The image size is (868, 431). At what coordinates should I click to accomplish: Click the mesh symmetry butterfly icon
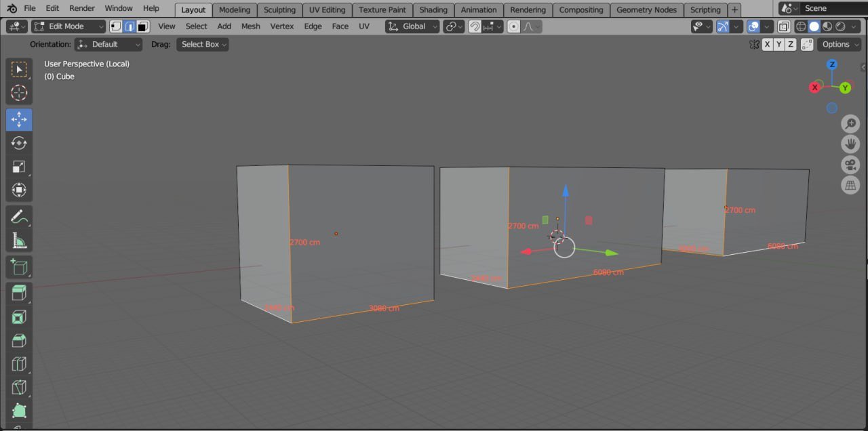[x=754, y=44]
